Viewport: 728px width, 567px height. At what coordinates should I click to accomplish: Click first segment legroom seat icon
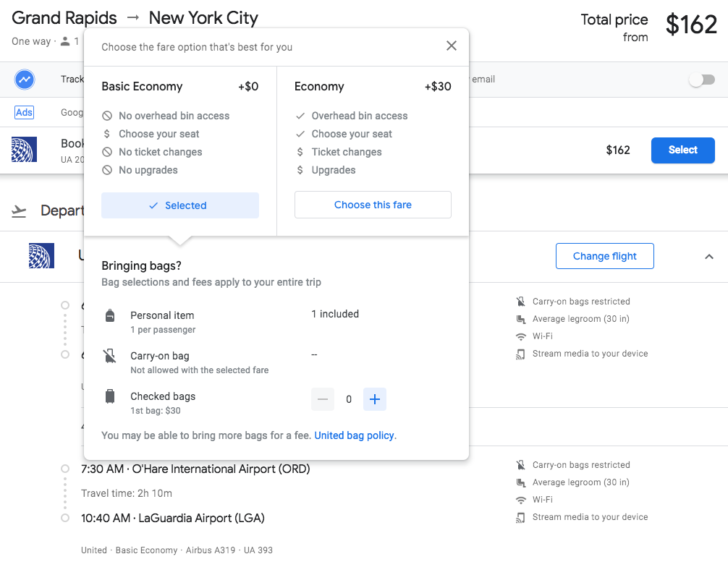(x=521, y=319)
